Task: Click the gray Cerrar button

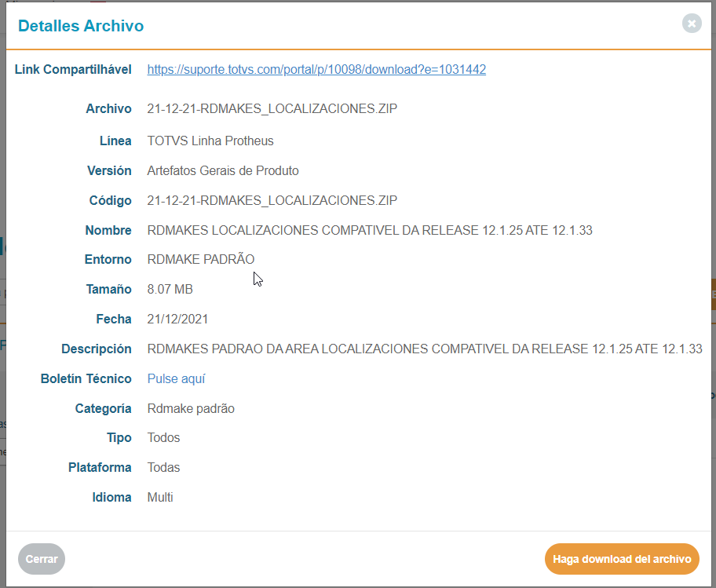Action: (x=42, y=559)
